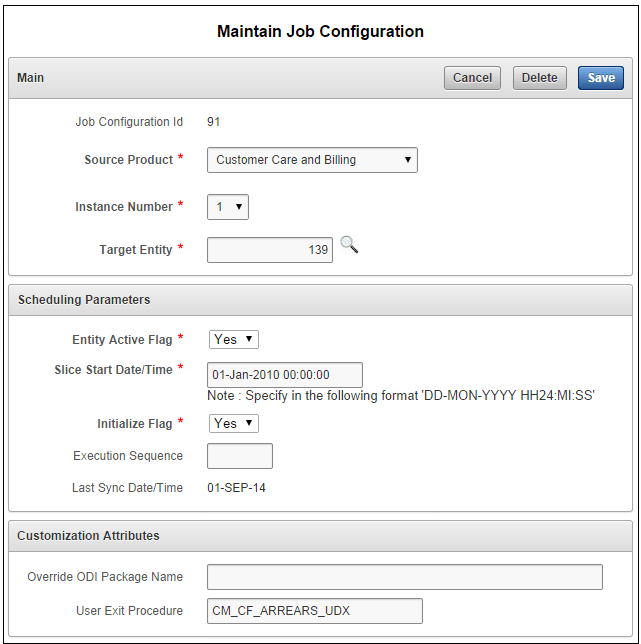
Task: Focus the Target Entity field
Action: coord(270,250)
